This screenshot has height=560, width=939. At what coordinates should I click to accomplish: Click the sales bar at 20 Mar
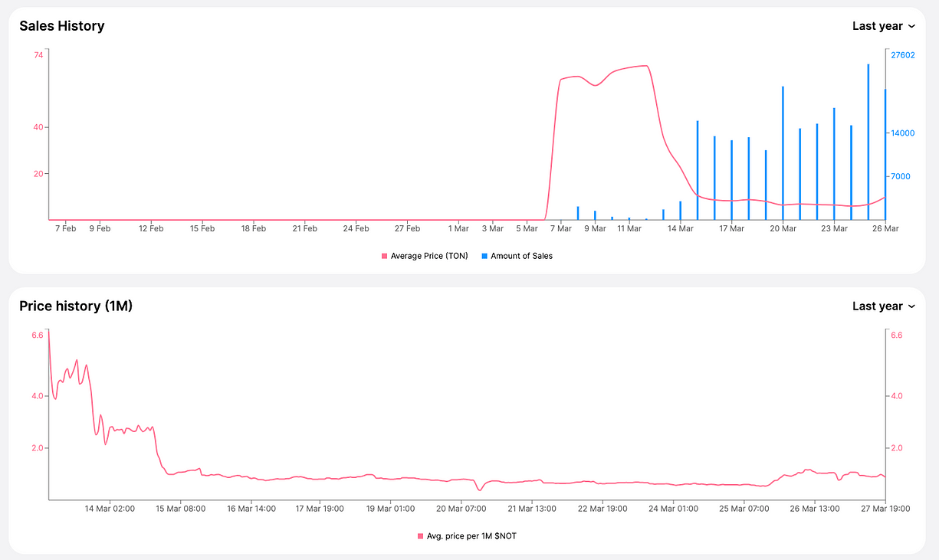point(783,153)
